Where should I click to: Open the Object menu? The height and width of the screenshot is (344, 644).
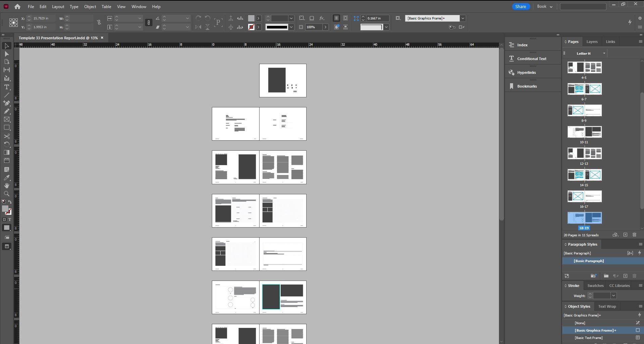pos(90,6)
